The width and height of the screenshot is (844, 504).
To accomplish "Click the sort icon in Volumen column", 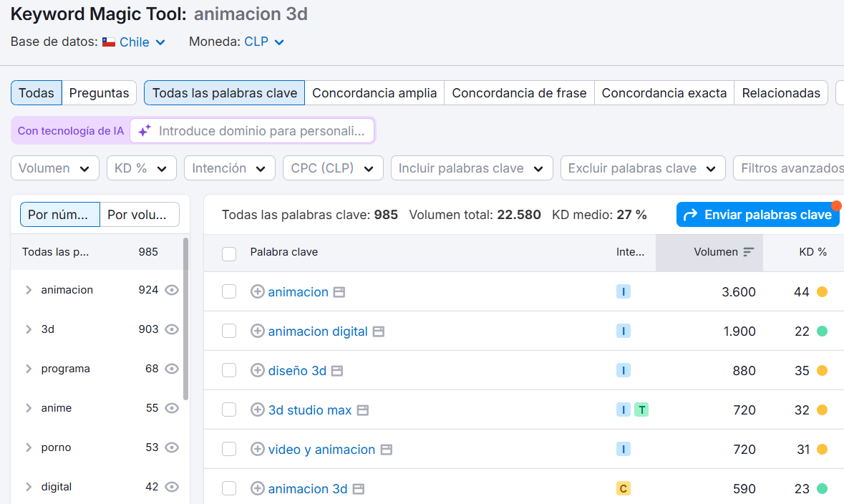I will 749,252.
